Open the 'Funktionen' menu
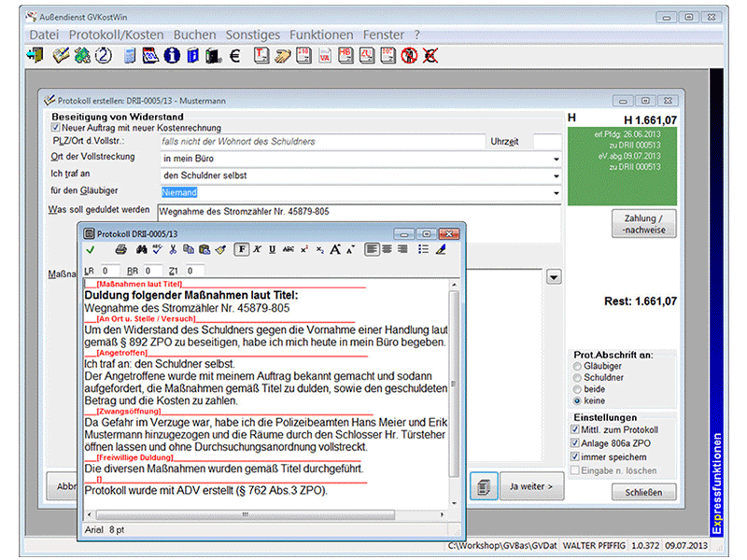 [321, 35]
